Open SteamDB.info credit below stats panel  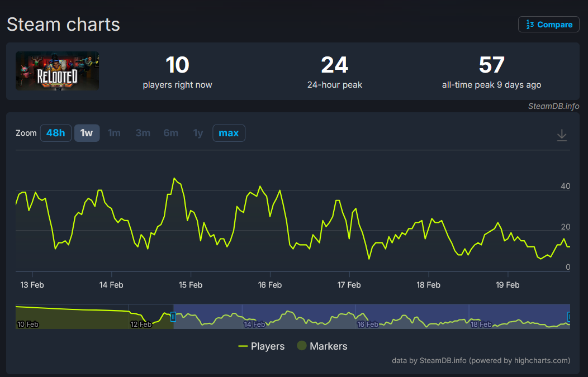(553, 106)
